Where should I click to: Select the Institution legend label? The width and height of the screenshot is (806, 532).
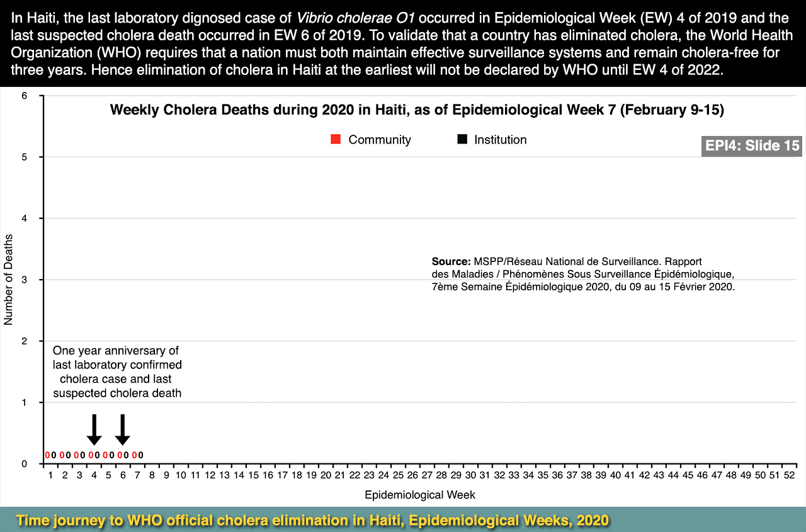click(500, 140)
